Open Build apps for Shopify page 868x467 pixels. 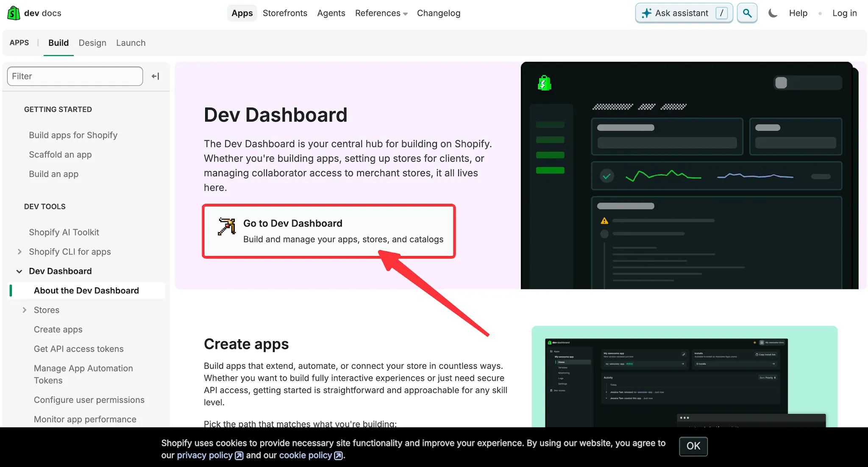point(73,135)
